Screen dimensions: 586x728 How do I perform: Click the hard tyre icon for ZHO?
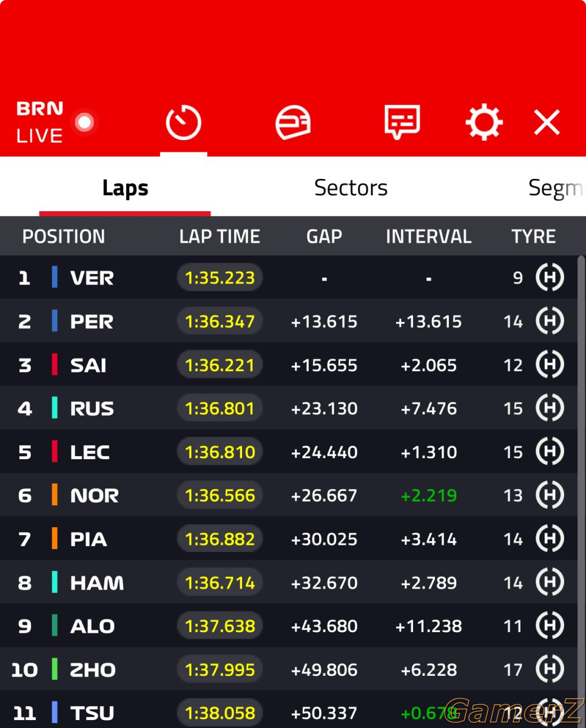[550, 669]
